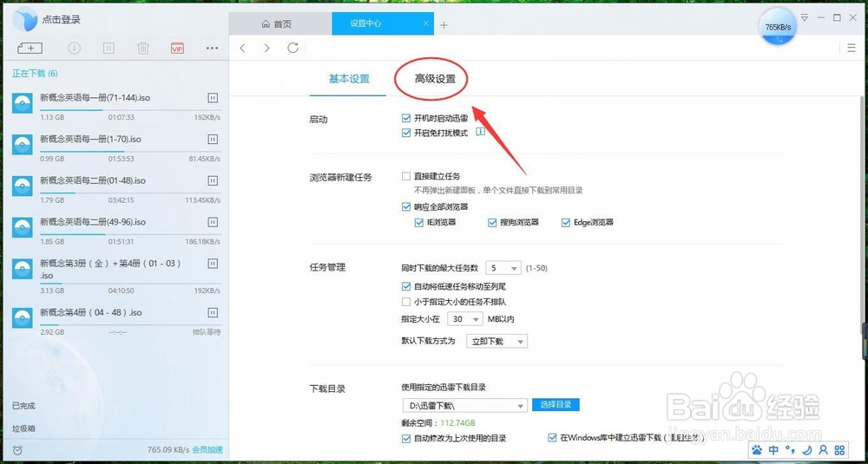Image resolution: width=868 pixels, height=464 pixels.
Task: Click the moon icon in IME bar
Action: click(x=806, y=449)
